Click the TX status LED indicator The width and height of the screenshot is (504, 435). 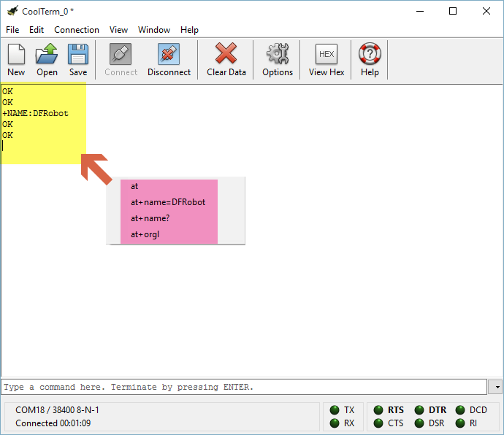point(335,410)
